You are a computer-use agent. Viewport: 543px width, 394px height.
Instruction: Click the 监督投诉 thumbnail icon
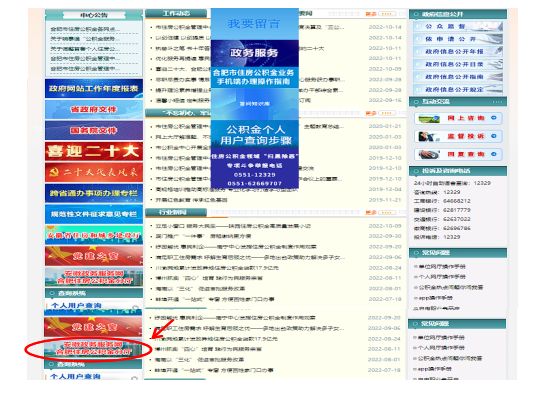click(x=428, y=136)
